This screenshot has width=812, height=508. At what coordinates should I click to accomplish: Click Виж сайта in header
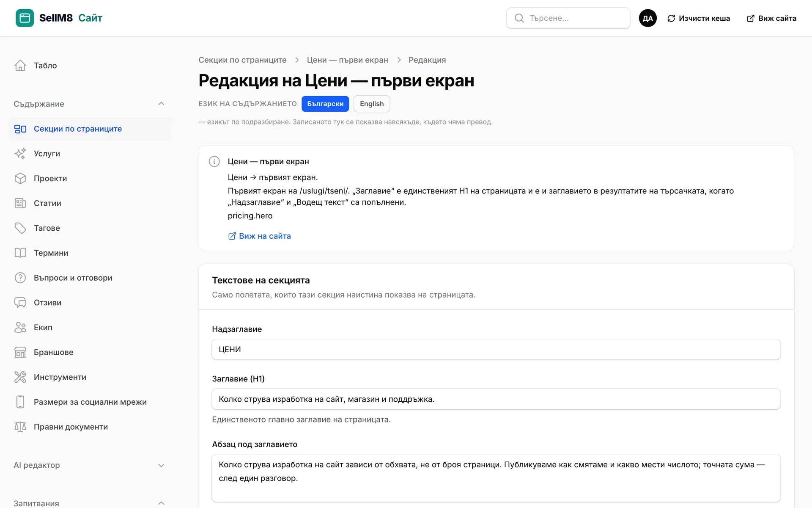coord(771,18)
